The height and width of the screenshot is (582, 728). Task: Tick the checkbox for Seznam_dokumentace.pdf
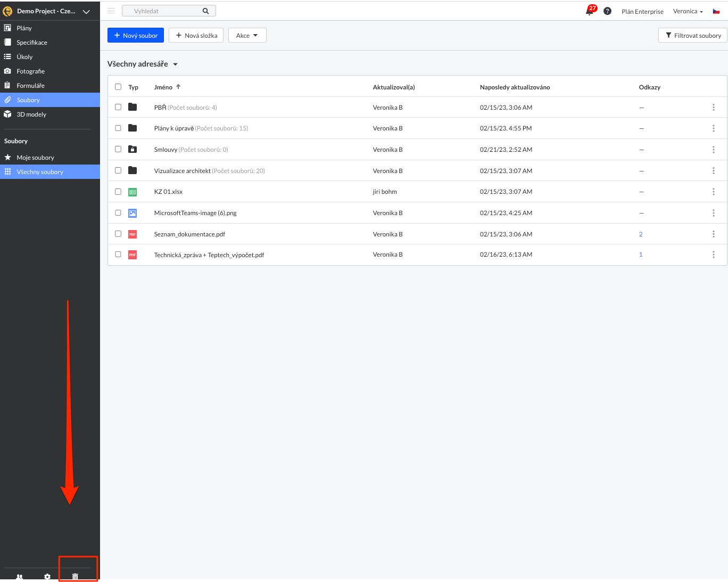click(118, 234)
